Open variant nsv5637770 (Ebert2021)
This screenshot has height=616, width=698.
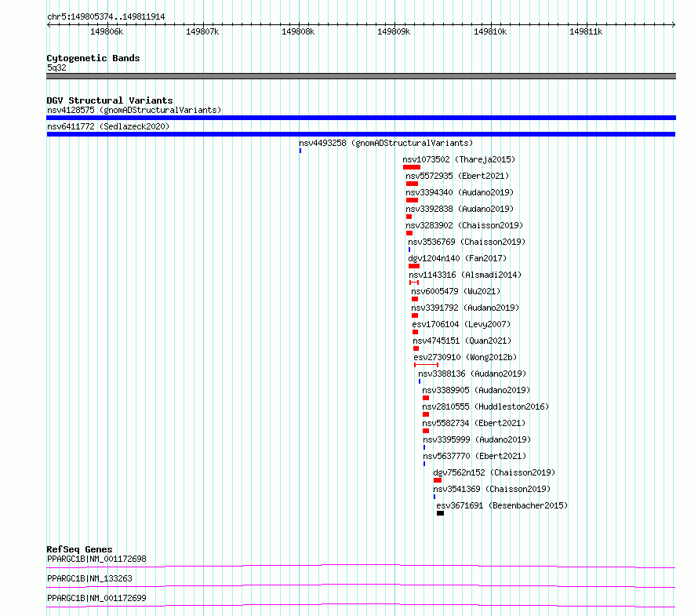(x=474, y=456)
